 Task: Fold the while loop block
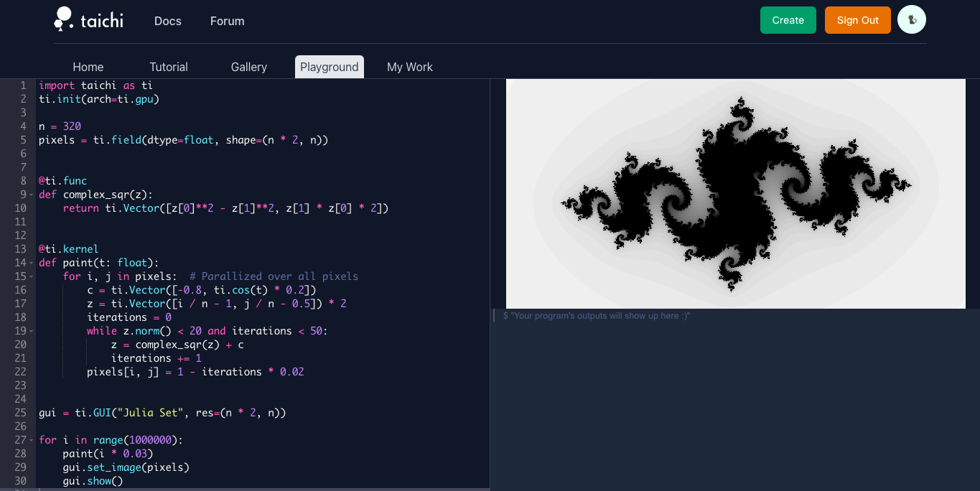point(31,331)
